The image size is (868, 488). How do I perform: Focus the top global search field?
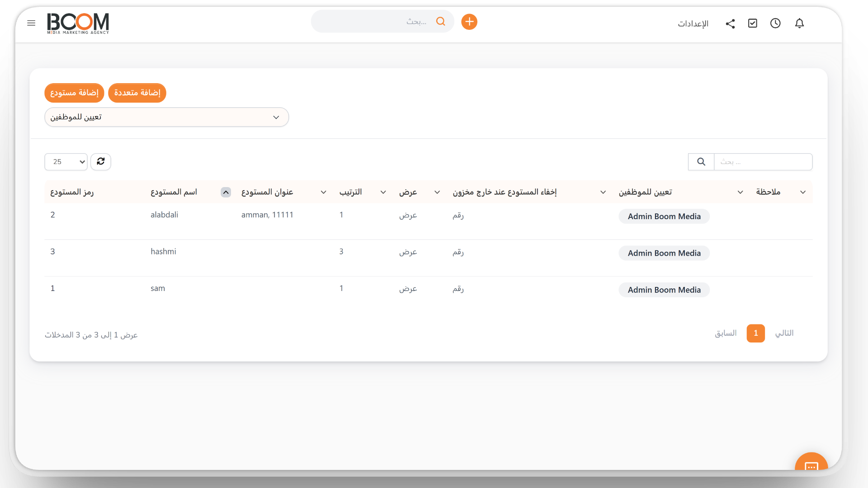[382, 21]
